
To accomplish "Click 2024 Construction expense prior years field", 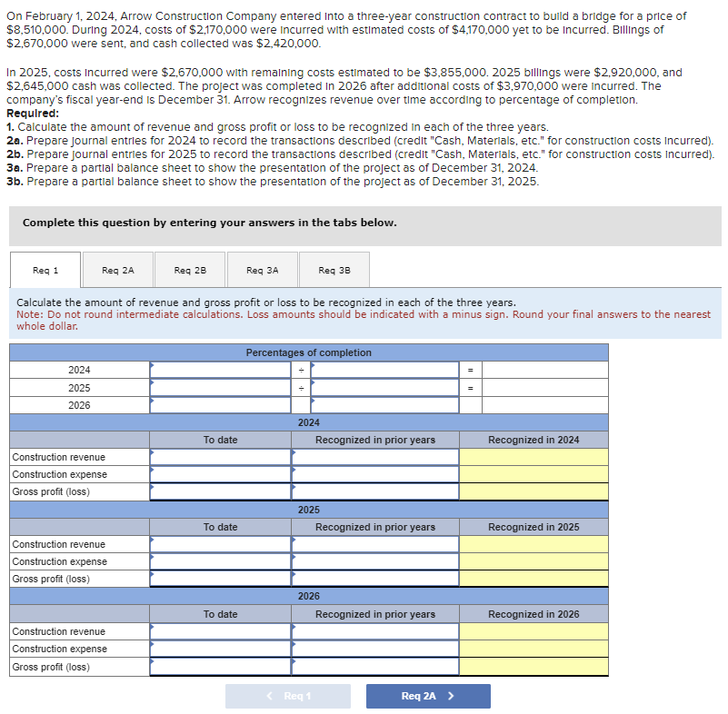I will coord(375,474).
